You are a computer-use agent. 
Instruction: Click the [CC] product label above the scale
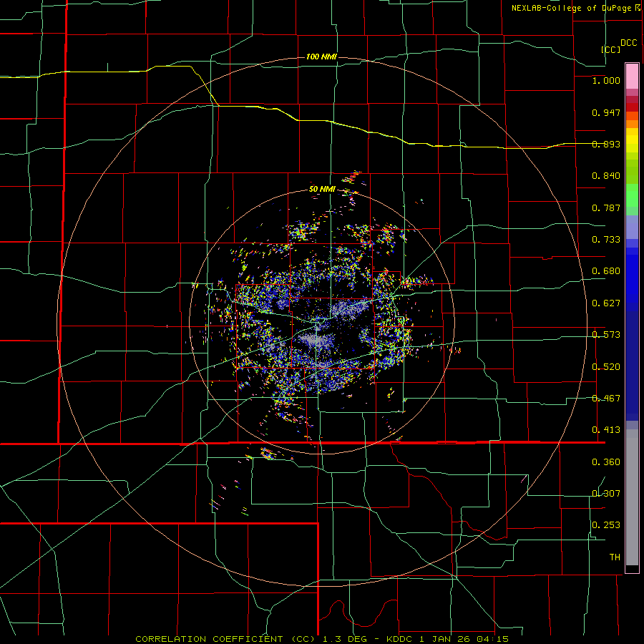(611, 49)
